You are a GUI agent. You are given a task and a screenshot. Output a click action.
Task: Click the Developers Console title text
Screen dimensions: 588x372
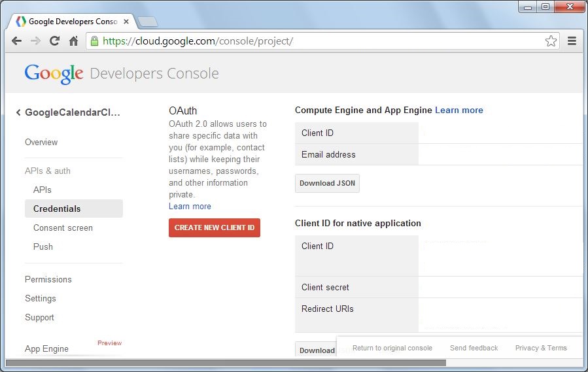point(154,73)
